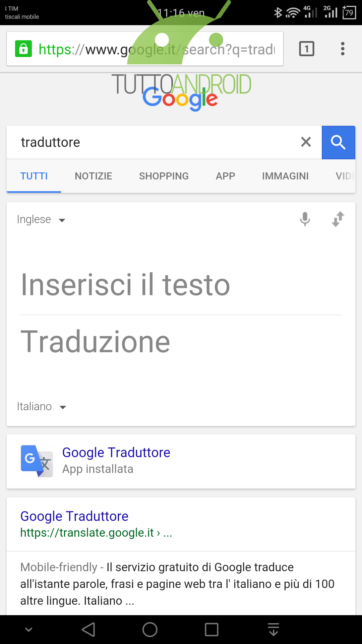
Task: Tap the Inserisci il testo field
Action: tap(181, 284)
